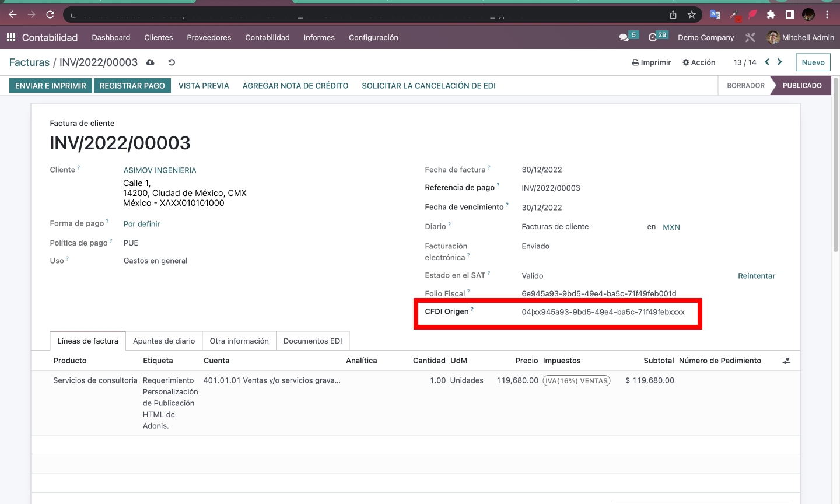The image size is (840, 504).
Task: Bookmark page with the star icon
Action: tap(692, 15)
